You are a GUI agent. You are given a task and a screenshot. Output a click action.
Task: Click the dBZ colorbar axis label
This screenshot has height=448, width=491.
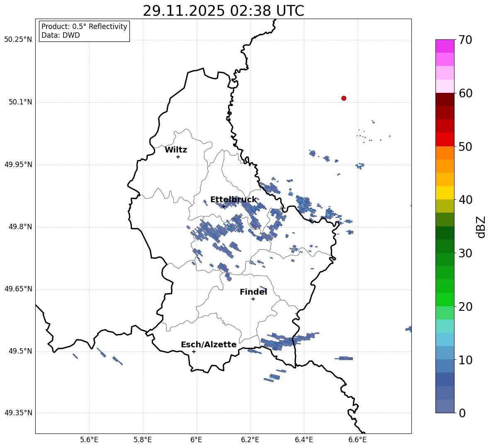[481, 227]
